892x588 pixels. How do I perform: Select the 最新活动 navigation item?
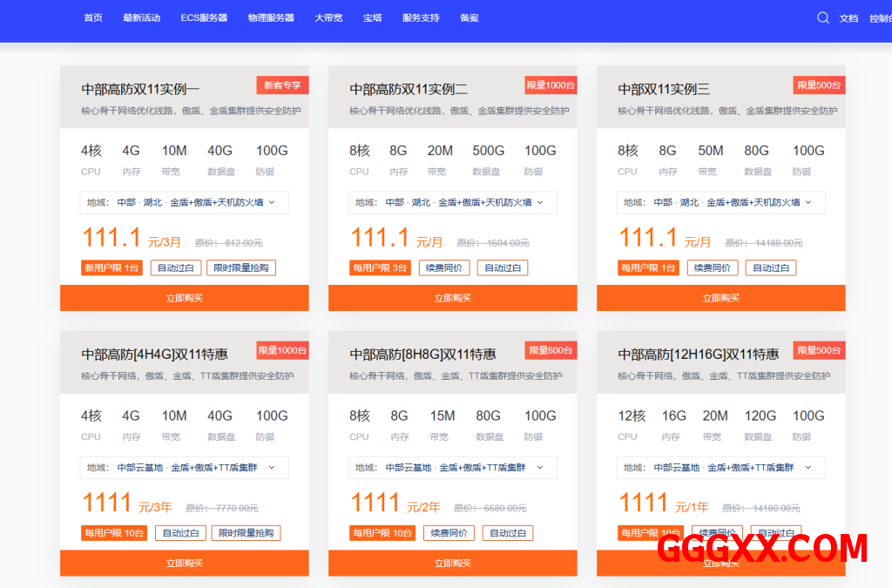pos(141,18)
